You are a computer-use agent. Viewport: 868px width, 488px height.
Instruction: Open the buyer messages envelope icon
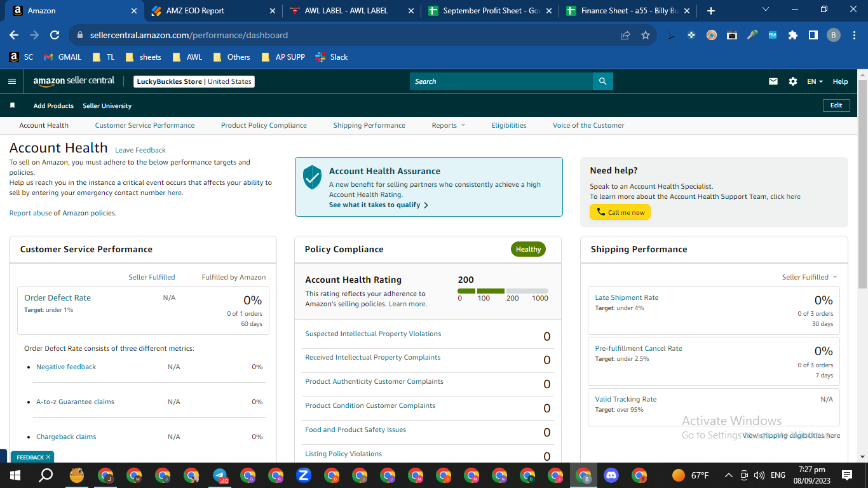coord(773,81)
